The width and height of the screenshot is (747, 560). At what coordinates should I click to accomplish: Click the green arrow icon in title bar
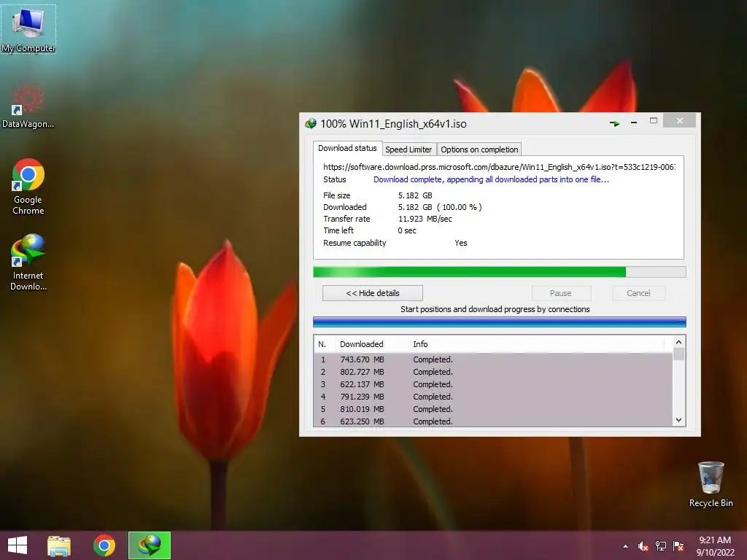click(614, 123)
